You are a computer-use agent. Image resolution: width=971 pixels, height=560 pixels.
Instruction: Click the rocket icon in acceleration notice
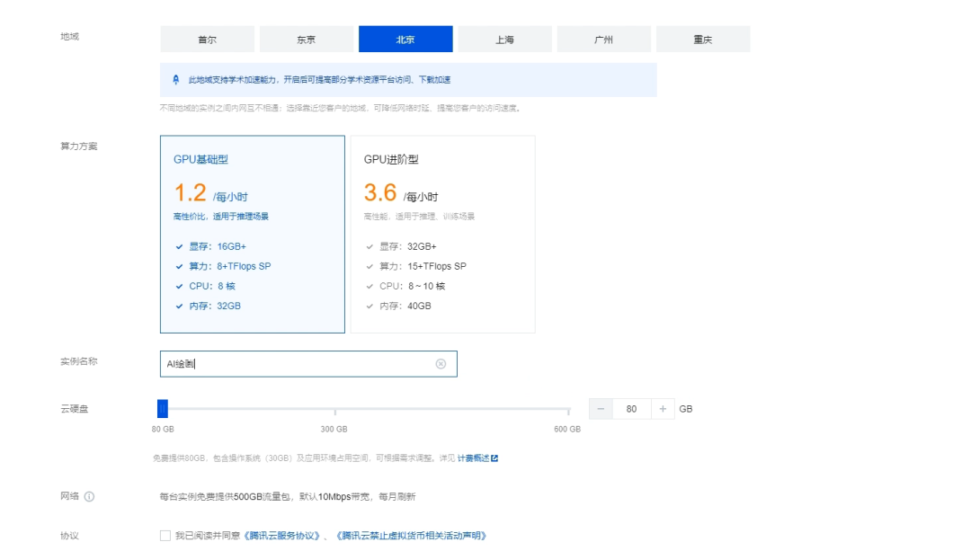[x=176, y=80]
